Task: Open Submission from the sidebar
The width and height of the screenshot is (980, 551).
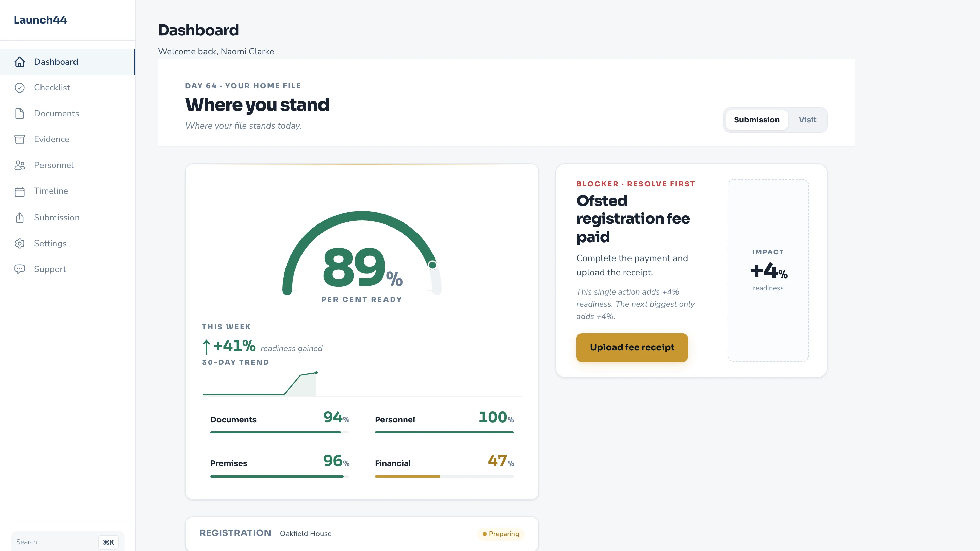Action: click(x=67, y=218)
